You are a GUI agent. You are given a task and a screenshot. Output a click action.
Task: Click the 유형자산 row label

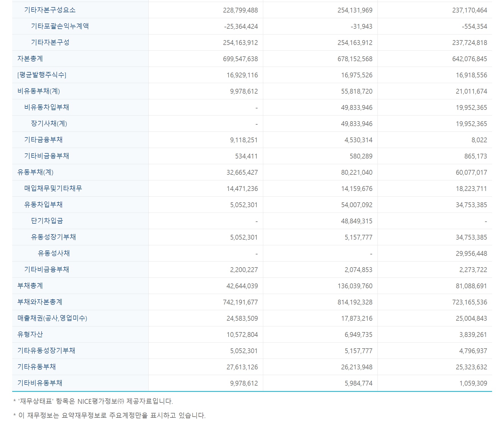(x=30, y=334)
